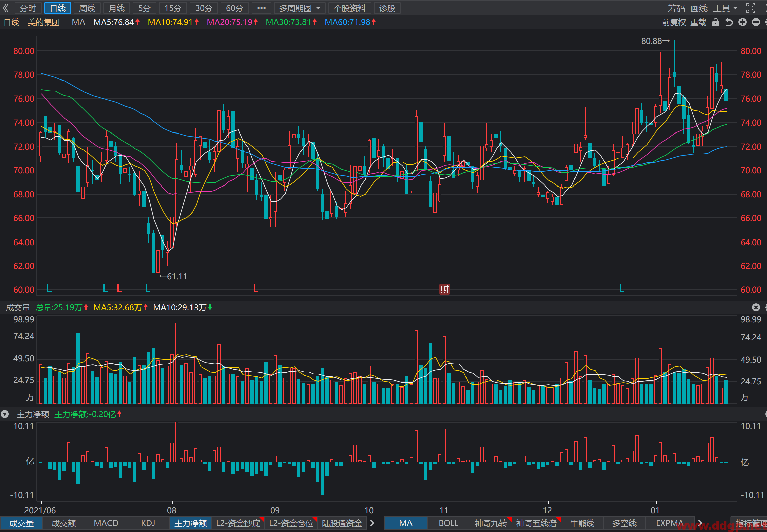Click the fullscreen expand icon
The width and height of the screenshot is (767, 532).
click(x=751, y=8)
